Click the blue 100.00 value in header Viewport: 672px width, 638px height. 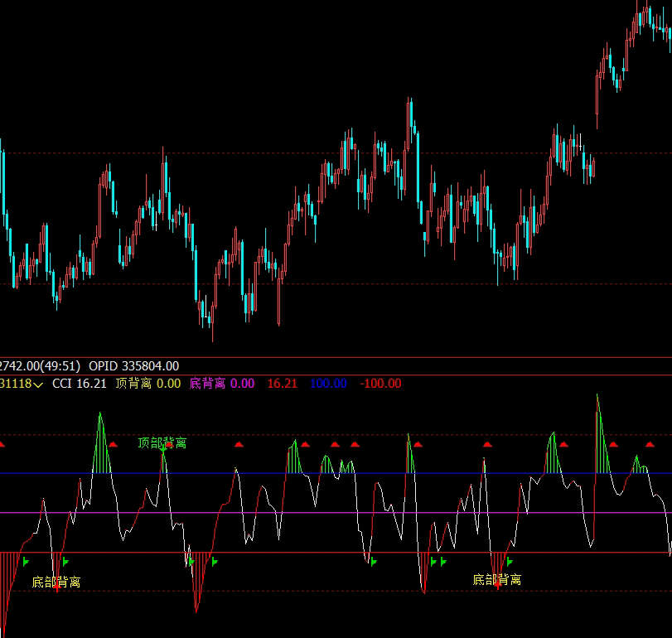[x=328, y=384]
